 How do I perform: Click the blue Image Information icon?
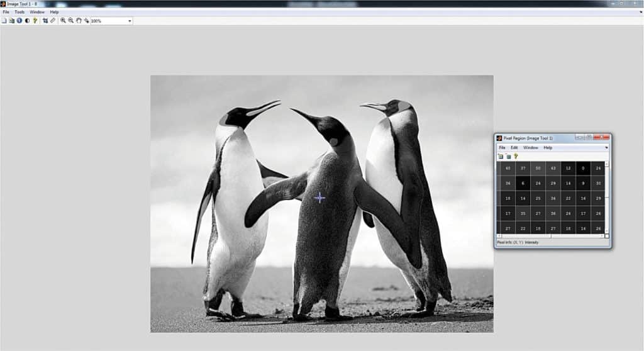19,21
